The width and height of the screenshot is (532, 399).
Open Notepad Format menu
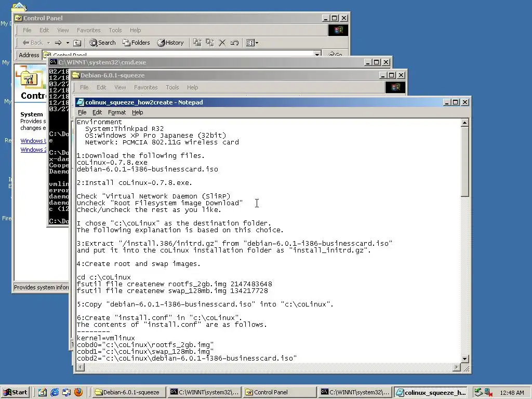tap(117, 112)
